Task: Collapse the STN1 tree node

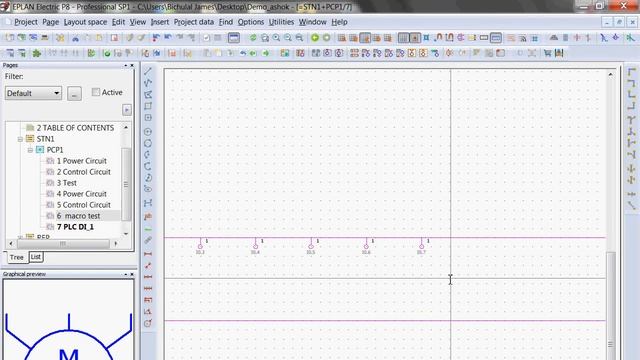Action: pos(20,139)
